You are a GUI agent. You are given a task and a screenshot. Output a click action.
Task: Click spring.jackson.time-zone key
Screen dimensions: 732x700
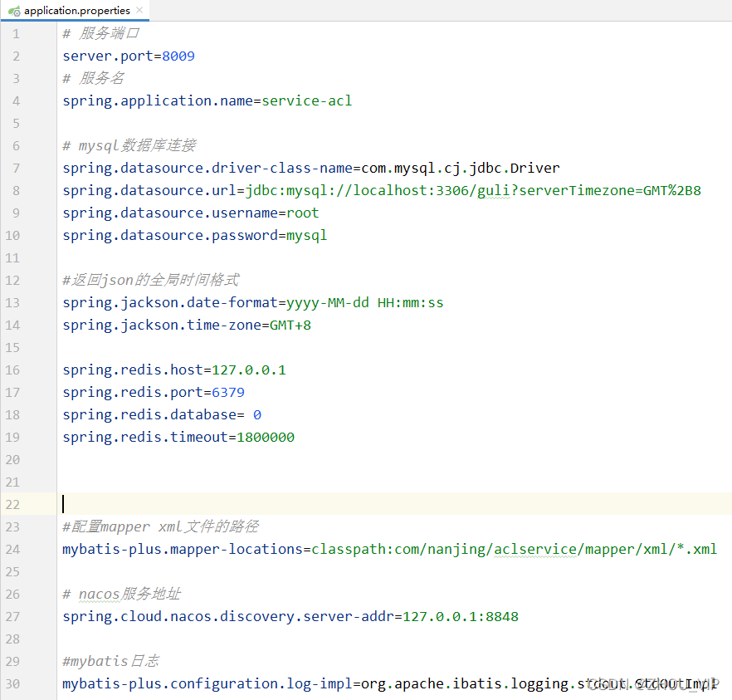coord(162,325)
